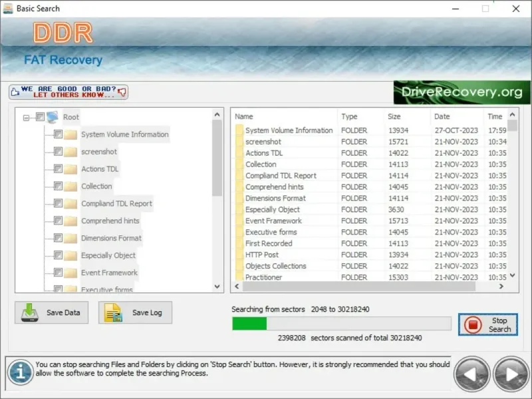Click the file list scroll-down arrow

pos(513,275)
